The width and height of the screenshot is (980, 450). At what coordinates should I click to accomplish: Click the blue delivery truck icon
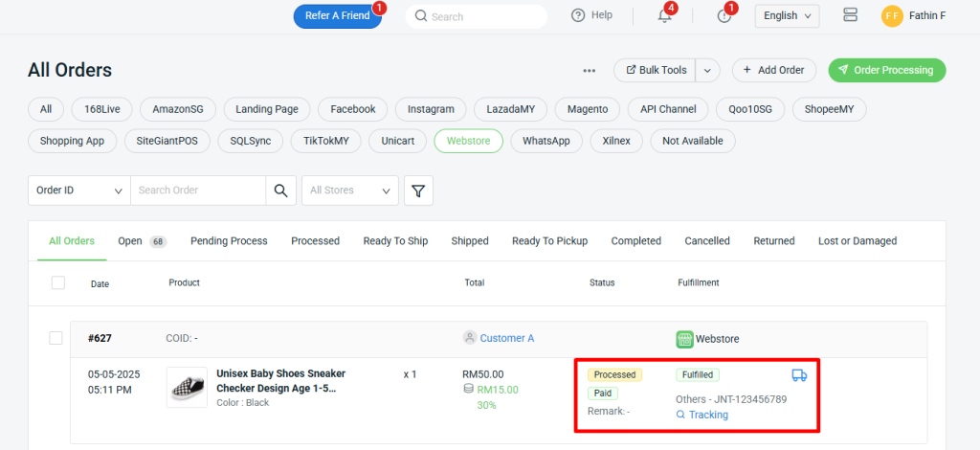pos(799,375)
